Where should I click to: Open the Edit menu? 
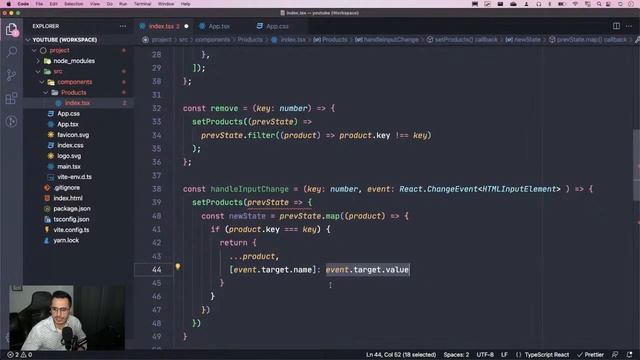[x=53, y=4]
